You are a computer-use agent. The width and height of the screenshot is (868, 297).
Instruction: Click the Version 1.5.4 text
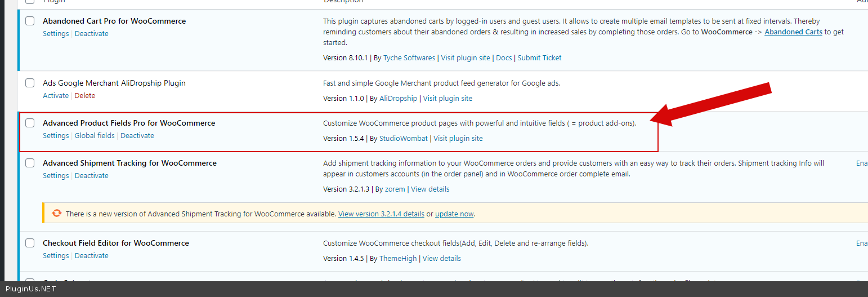point(343,139)
